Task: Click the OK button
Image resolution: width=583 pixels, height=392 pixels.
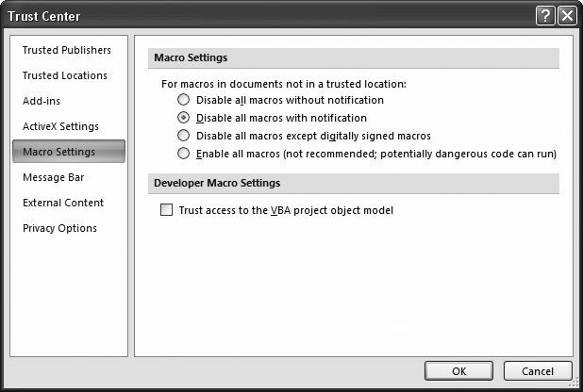Action: (458, 370)
